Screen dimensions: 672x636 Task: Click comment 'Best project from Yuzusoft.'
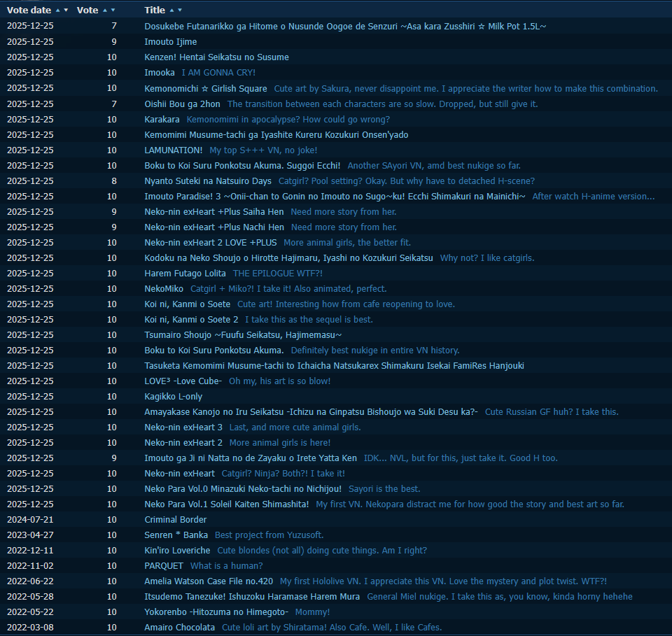(x=269, y=535)
